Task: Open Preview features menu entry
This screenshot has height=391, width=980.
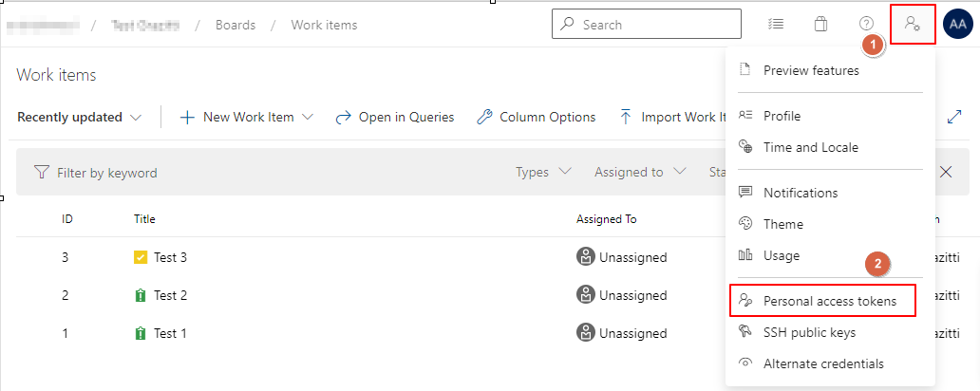Action: (810, 70)
